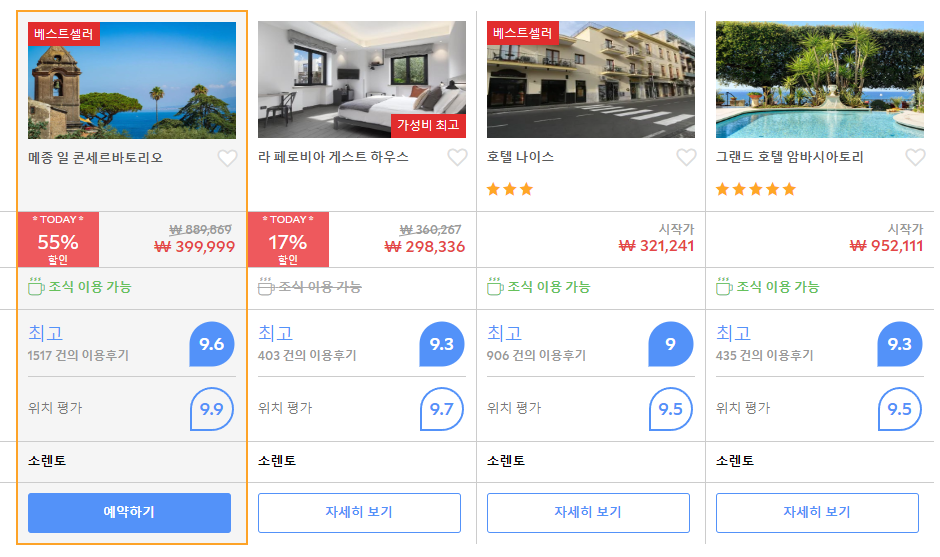Click the five-star rating of 그랜드 호텔
Screen dimensions: 940x557
point(756,190)
